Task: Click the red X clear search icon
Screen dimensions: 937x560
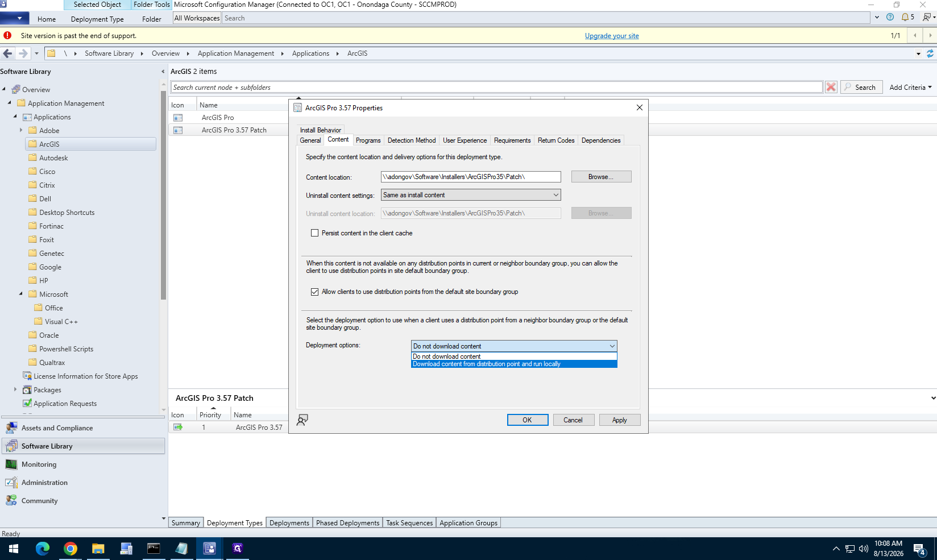Action: (x=831, y=87)
